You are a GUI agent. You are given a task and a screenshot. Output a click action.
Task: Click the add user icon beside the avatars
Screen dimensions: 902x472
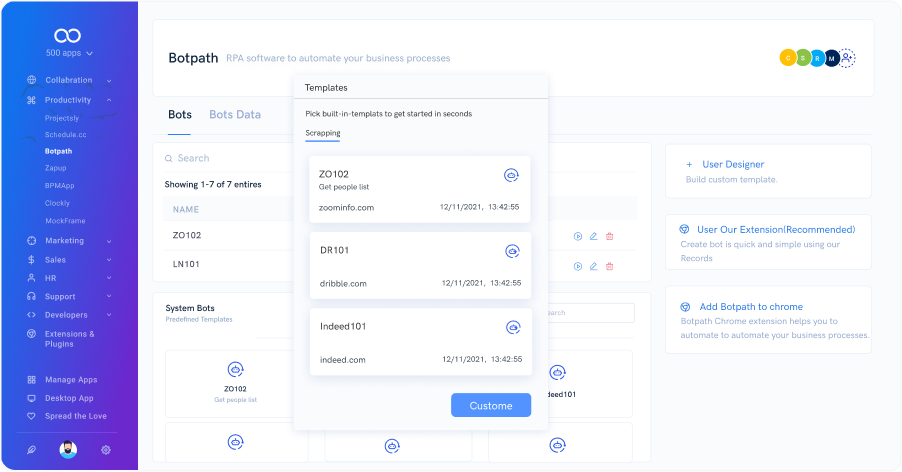coord(847,58)
